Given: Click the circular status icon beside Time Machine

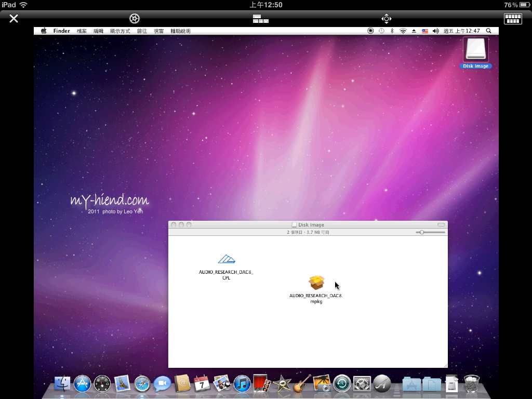Looking at the screenshot, I should point(370,31).
